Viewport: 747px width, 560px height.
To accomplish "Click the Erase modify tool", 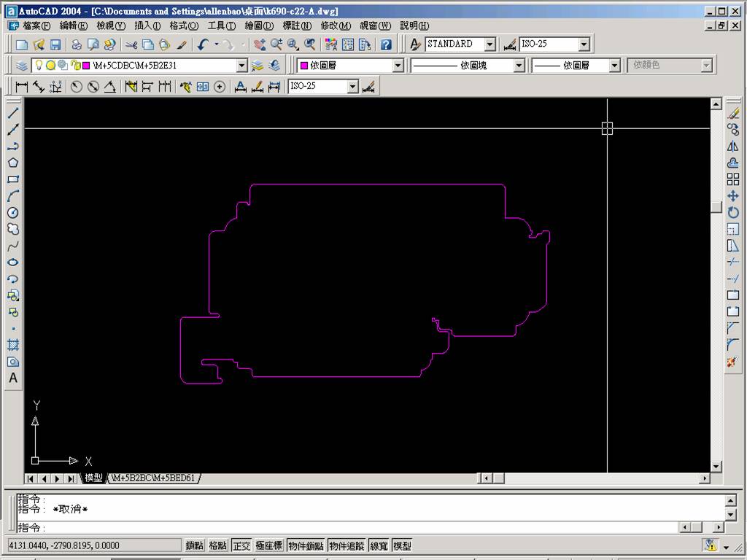I will click(x=733, y=113).
